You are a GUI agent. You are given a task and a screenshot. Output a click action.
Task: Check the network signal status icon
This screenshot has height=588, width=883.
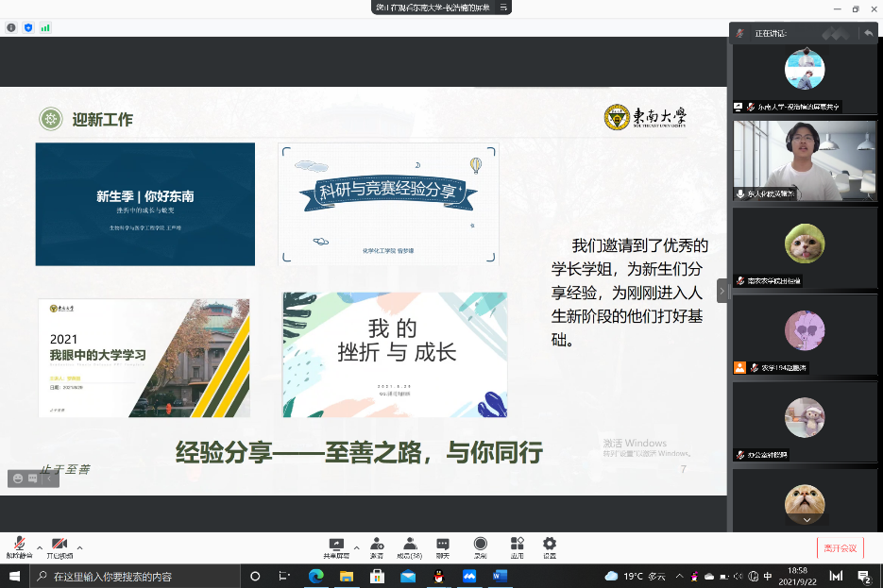click(x=45, y=27)
